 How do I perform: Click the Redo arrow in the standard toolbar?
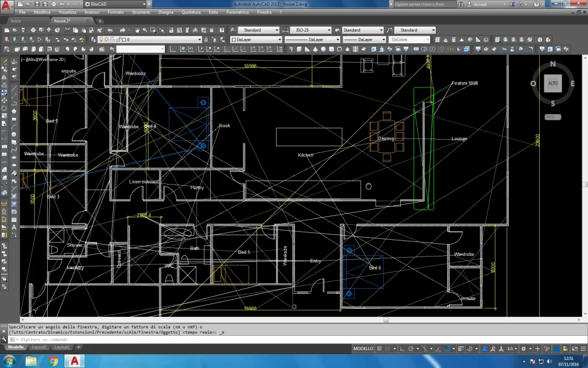pos(122,30)
